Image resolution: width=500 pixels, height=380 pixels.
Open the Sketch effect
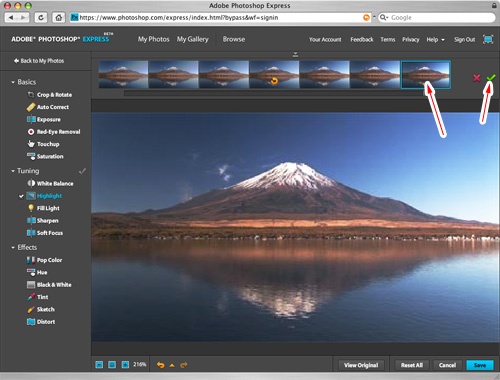[x=41, y=309]
